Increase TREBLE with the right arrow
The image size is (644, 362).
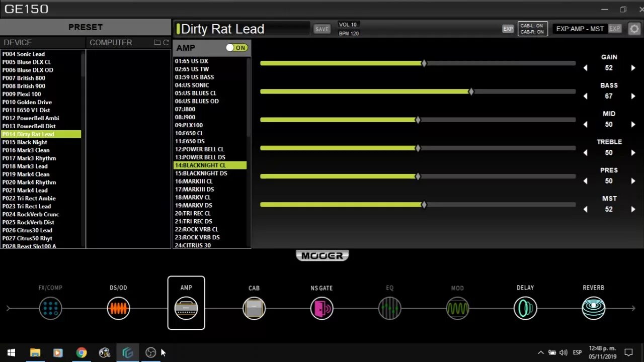point(633,153)
